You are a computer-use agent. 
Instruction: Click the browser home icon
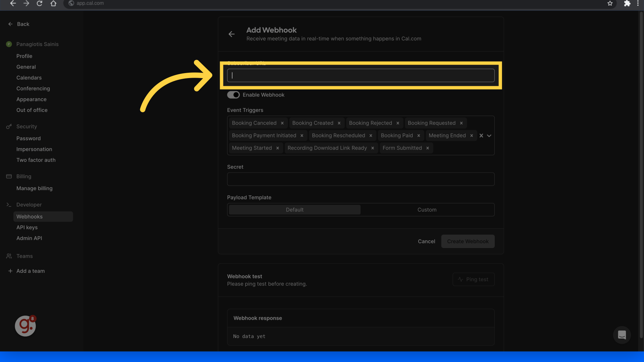click(x=53, y=3)
